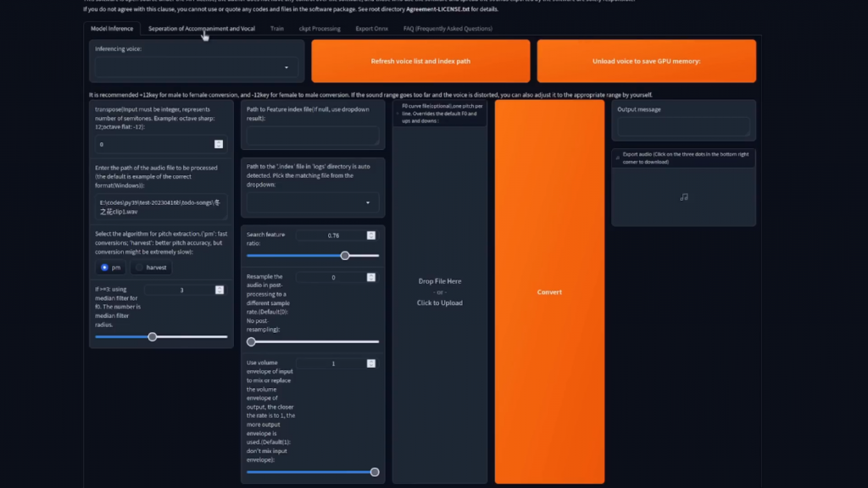Viewport: 868px width, 488px height.
Task: Click the Search feature ratio slider handle
Action: tap(345, 256)
